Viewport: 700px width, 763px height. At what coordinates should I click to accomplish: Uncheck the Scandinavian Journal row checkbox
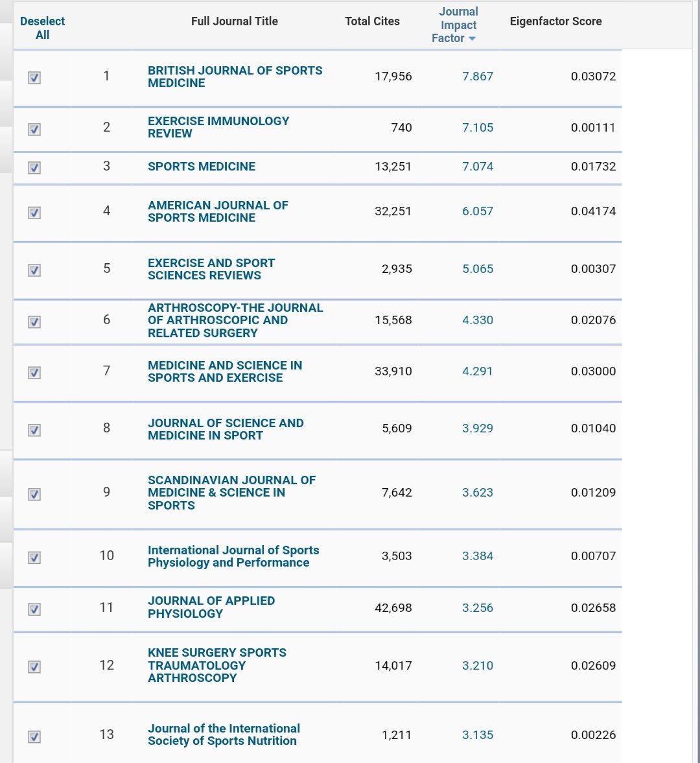pos(34,495)
